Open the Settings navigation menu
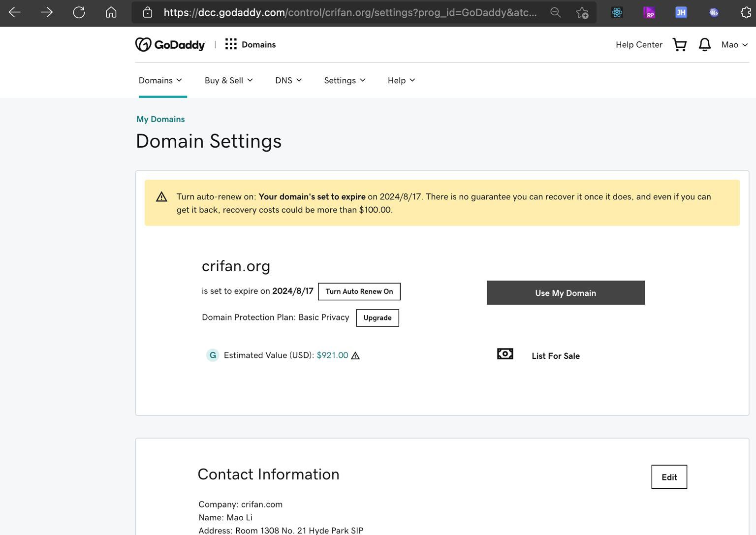Screen dimensions: 756x535 point(345,80)
